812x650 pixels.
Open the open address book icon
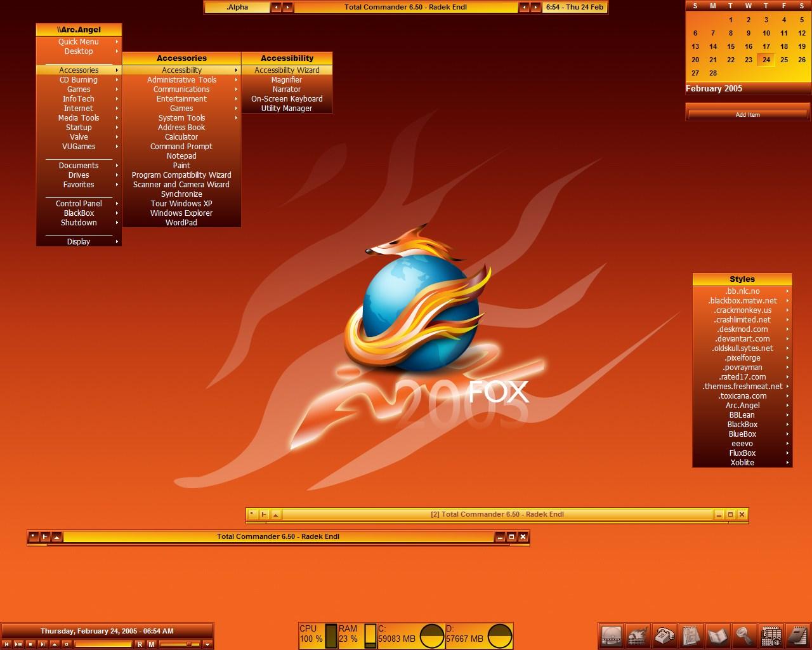717,635
